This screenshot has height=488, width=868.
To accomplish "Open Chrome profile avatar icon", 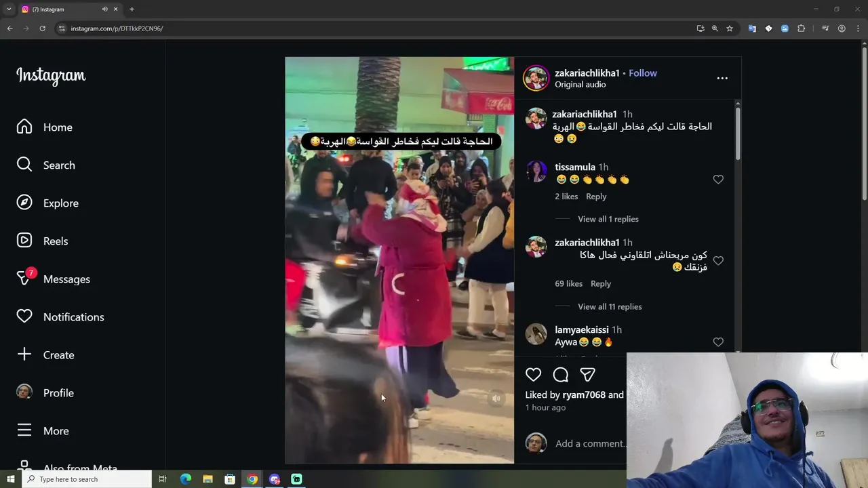I will tap(842, 28).
